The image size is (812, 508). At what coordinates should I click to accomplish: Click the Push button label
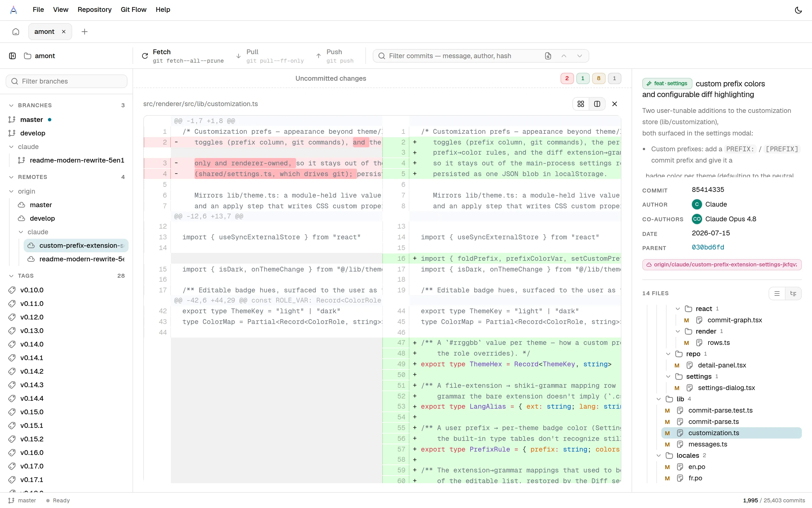[334, 52]
